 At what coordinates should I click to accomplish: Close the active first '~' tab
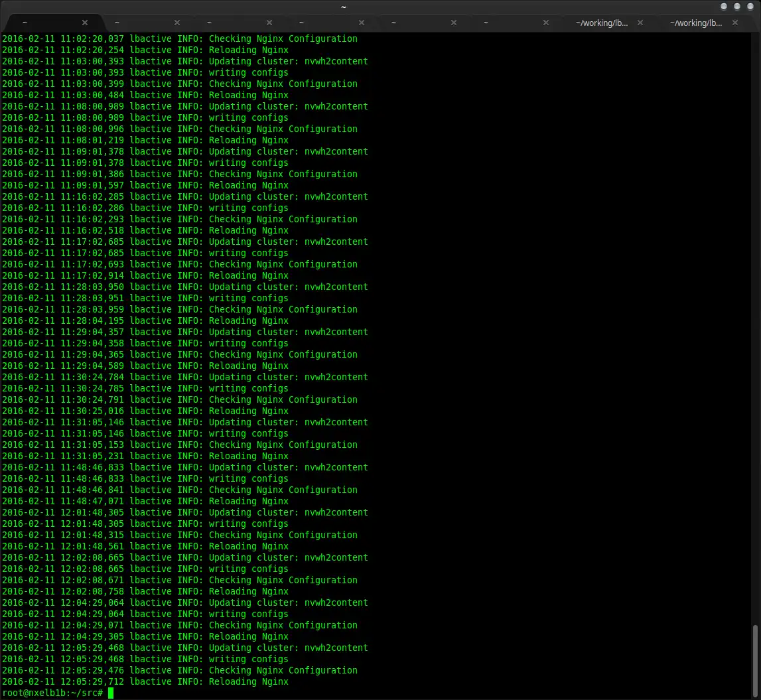[x=85, y=23]
